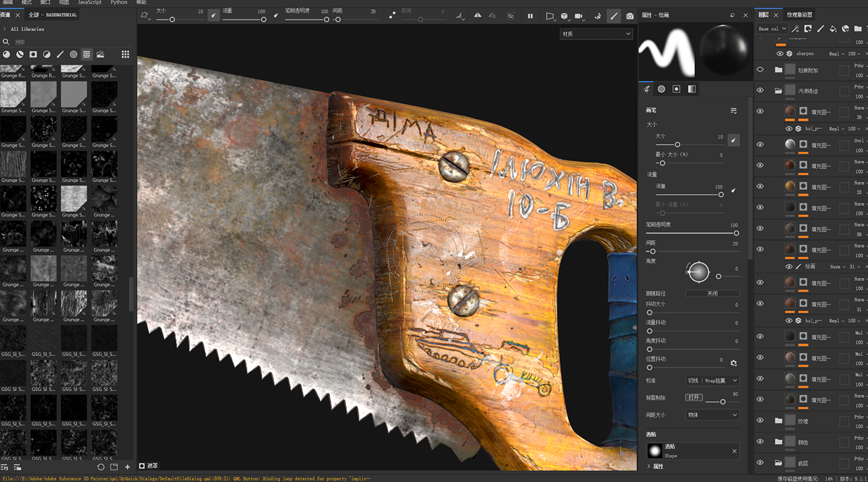The image size is (868, 482).
Task: Filter assets by environment image icon
Action: click(x=100, y=54)
